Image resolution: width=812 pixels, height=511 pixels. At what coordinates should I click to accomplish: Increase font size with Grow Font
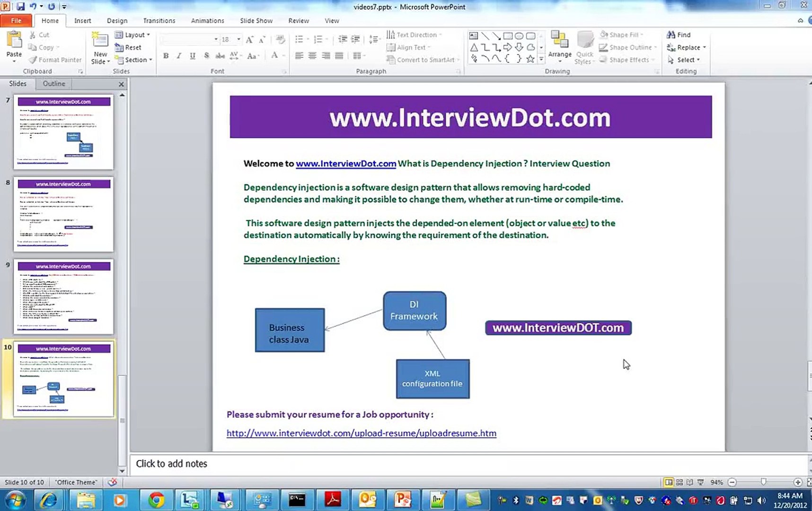pyautogui.click(x=249, y=39)
